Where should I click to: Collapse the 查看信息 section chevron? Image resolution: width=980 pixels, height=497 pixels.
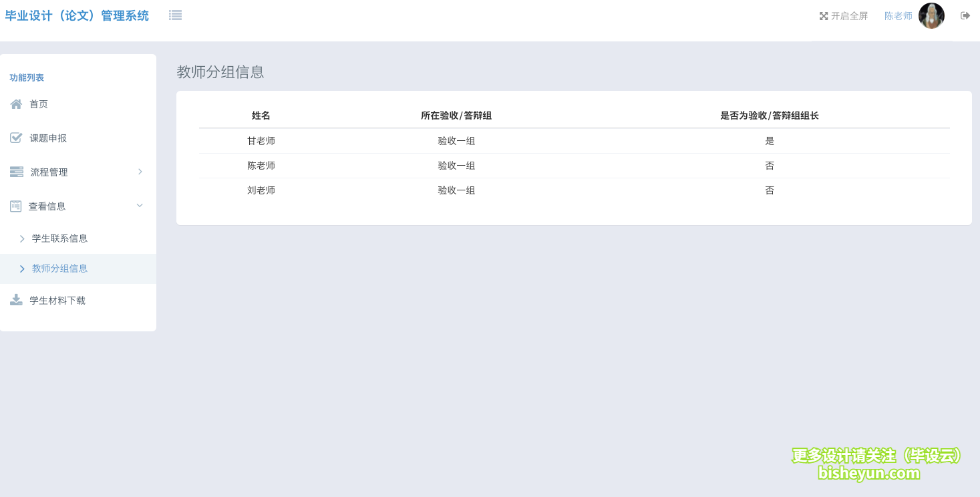140,206
